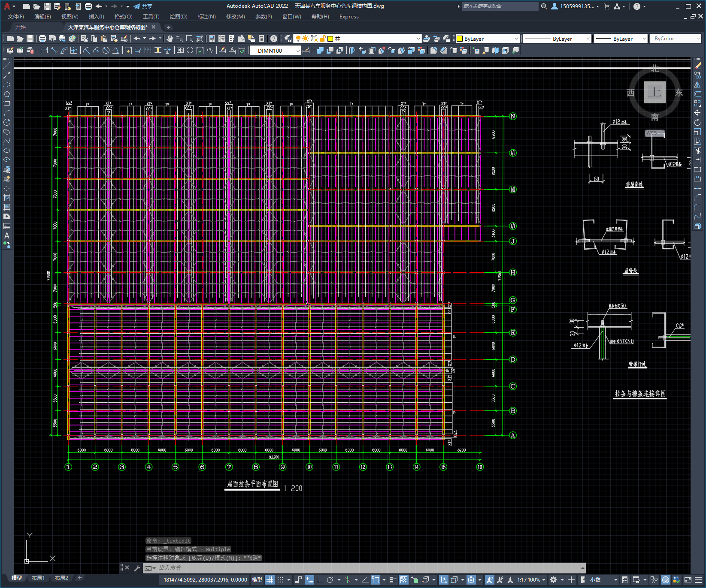Open the 文件(F) menu
Image resolution: width=706 pixels, height=588 pixels.
pos(16,17)
